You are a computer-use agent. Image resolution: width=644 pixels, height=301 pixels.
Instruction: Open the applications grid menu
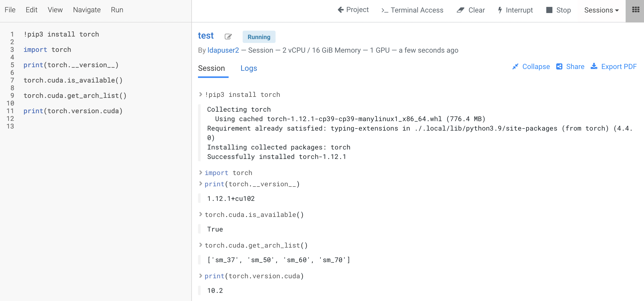[636, 10]
